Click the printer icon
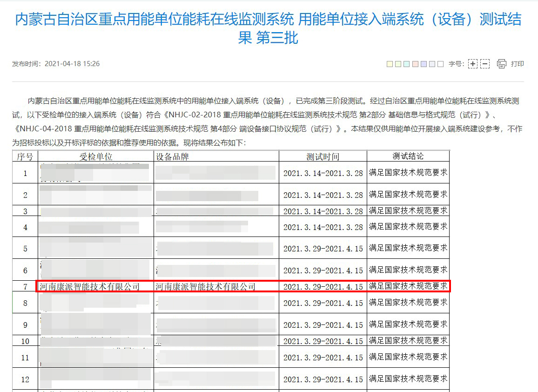The image size is (538, 392). click(x=501, y=64)
